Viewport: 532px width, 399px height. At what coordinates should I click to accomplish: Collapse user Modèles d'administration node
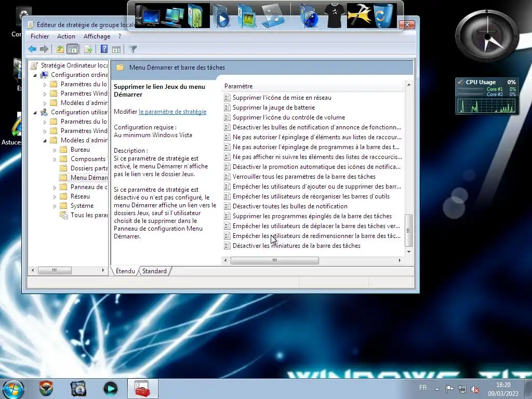pyautogui.click(x=45, y=141)
